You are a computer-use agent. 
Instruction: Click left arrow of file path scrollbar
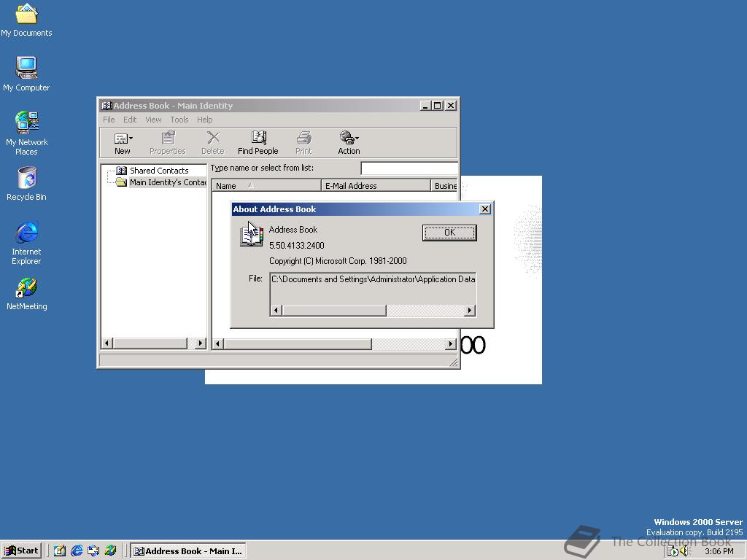[x=276, y=311]
